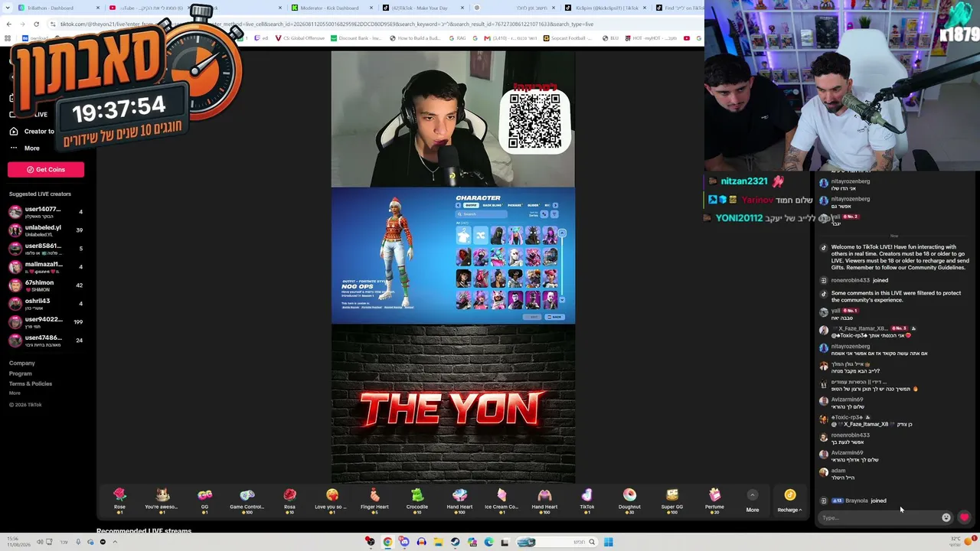Open suggested creator 67shimon
Screen dimensions: 980x551
click(46, 285)
